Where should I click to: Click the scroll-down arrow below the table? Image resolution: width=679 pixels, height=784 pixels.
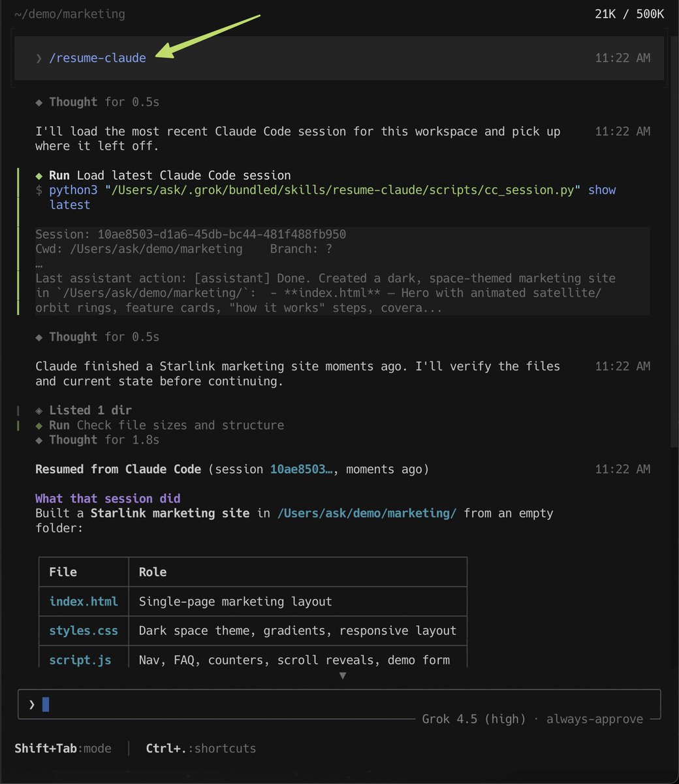pyautogui.click(x=343, y=676)
